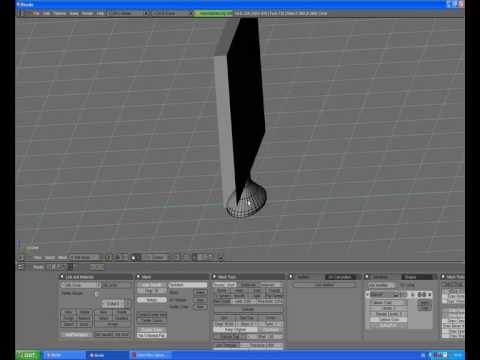Delete the Subsurf modifier with X icon
This screenshot has width=480, height=360.
429,295
